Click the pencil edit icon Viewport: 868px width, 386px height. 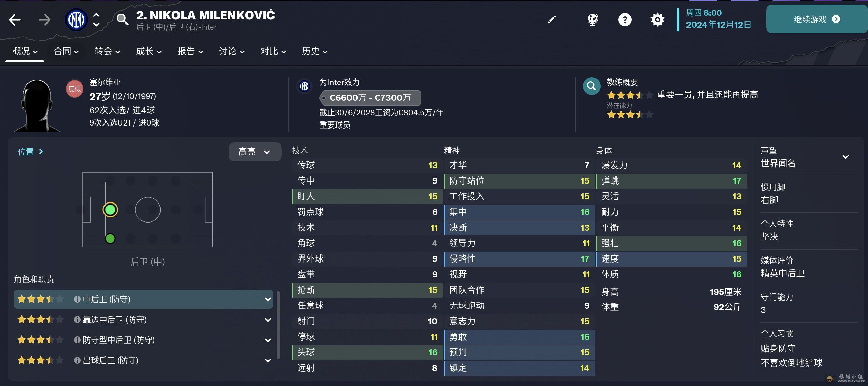552,20
